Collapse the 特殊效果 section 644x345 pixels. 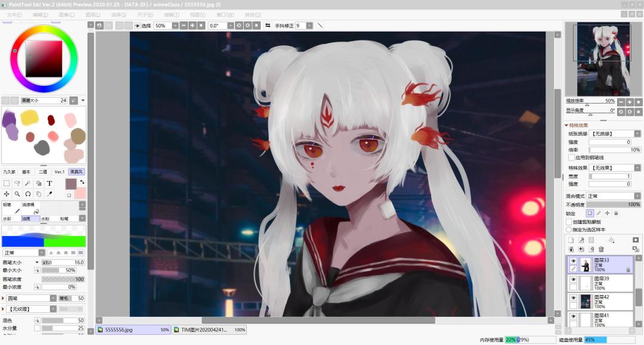click(x=567, y=125)
